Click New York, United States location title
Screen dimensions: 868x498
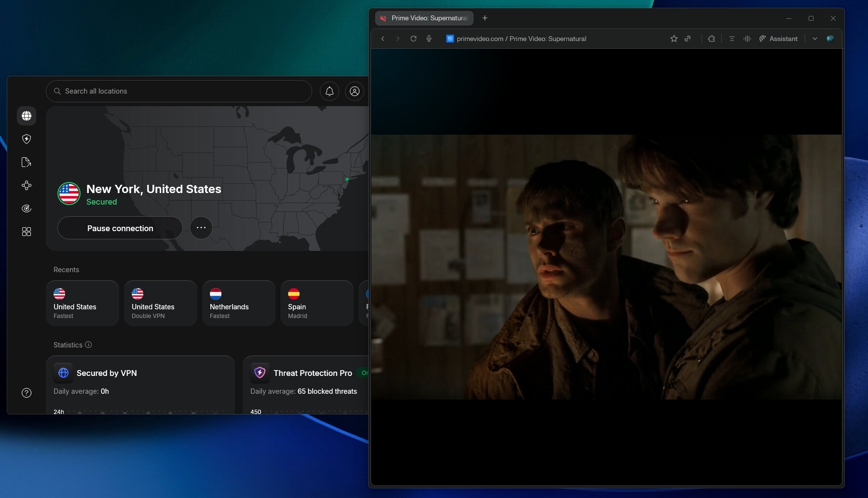pos(153,189)
